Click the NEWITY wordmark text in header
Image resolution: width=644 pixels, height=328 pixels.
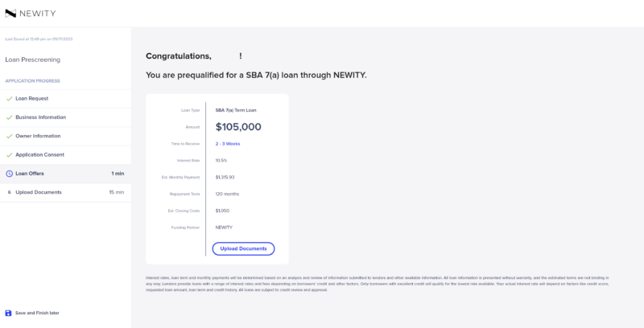37,14
